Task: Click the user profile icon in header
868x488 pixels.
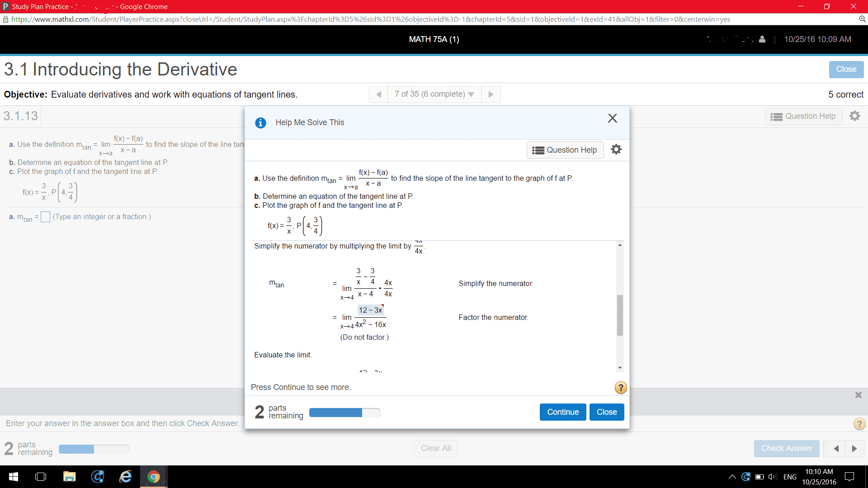Action: (x=762, y=39)
